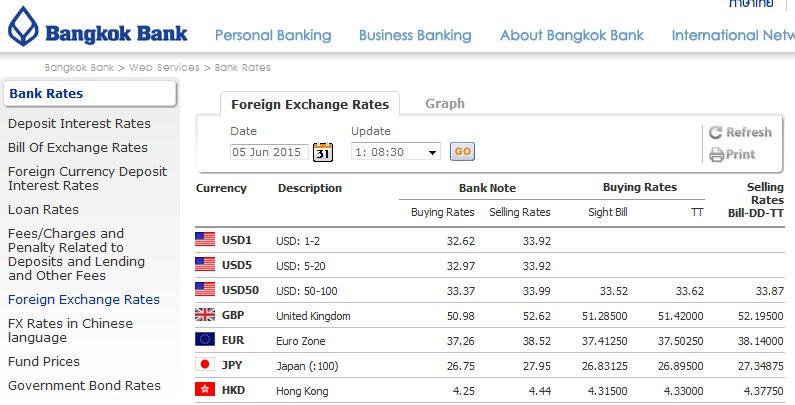Click the Date input field

269,152
